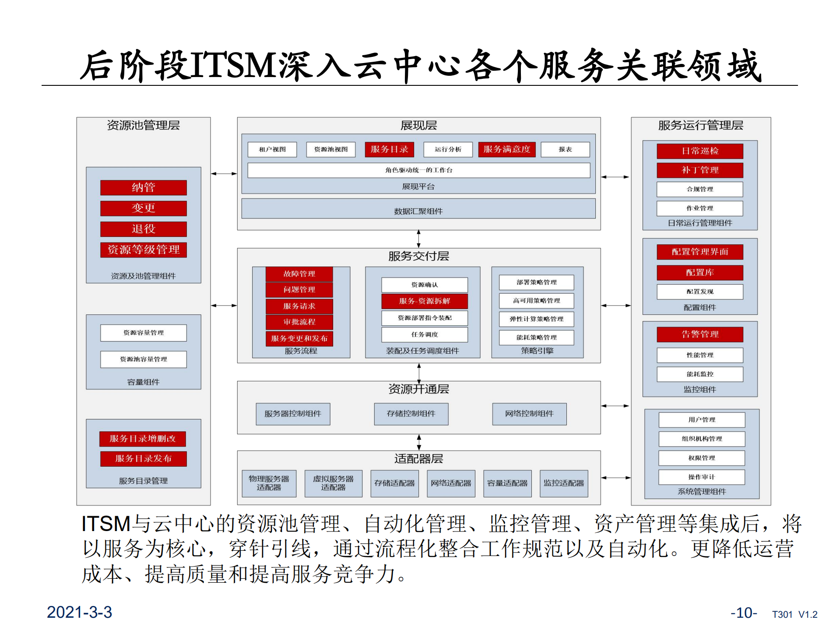Switch to the 租户视图 tab
840x630 pixels.
click(272, 149)
